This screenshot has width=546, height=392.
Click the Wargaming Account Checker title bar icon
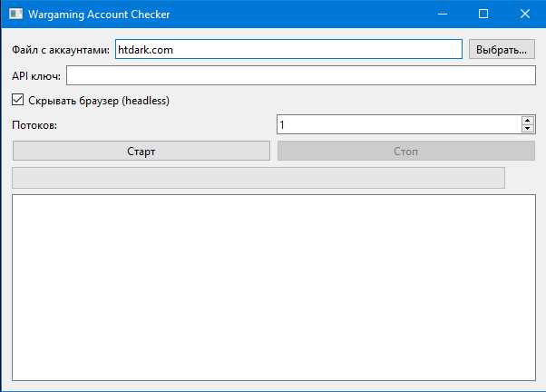(15, 14)
